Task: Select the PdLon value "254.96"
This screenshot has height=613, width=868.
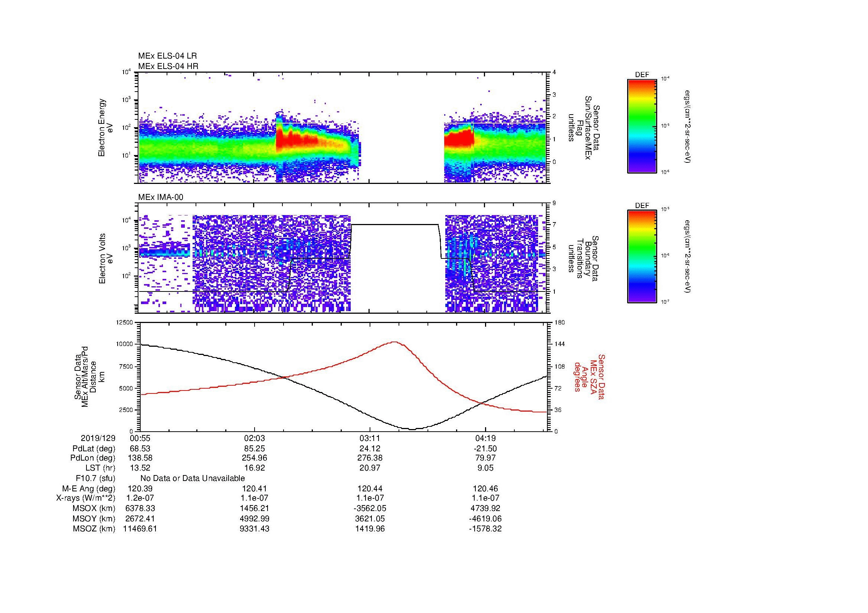Action: coord(255,458)
